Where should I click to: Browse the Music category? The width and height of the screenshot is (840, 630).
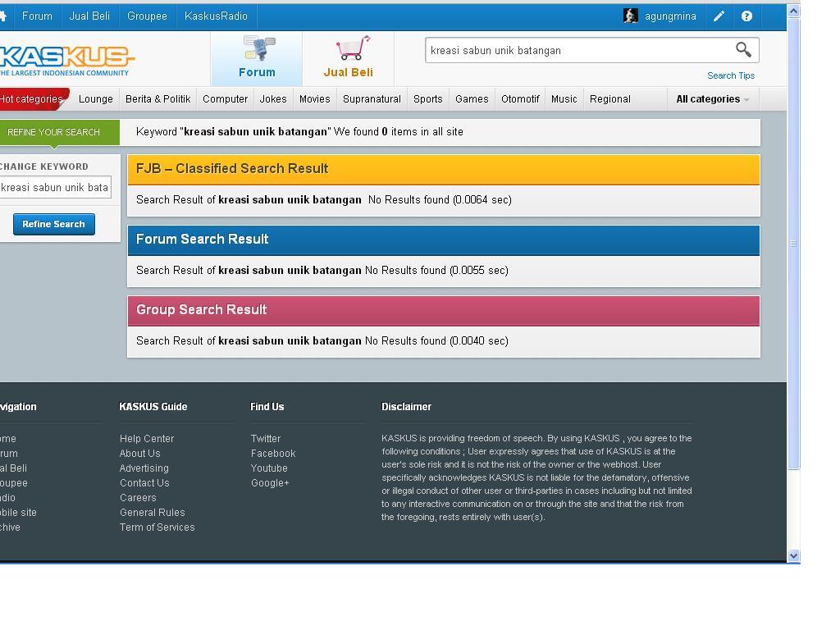[564, 99]
